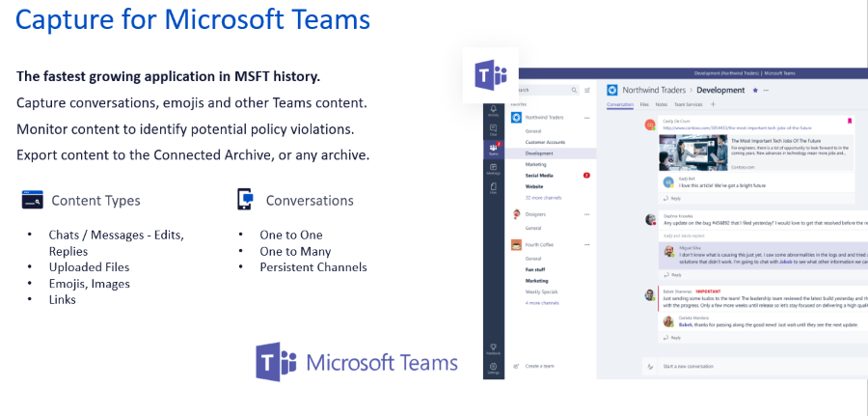Click Babak Shammas's profile picture

point(650,294)
